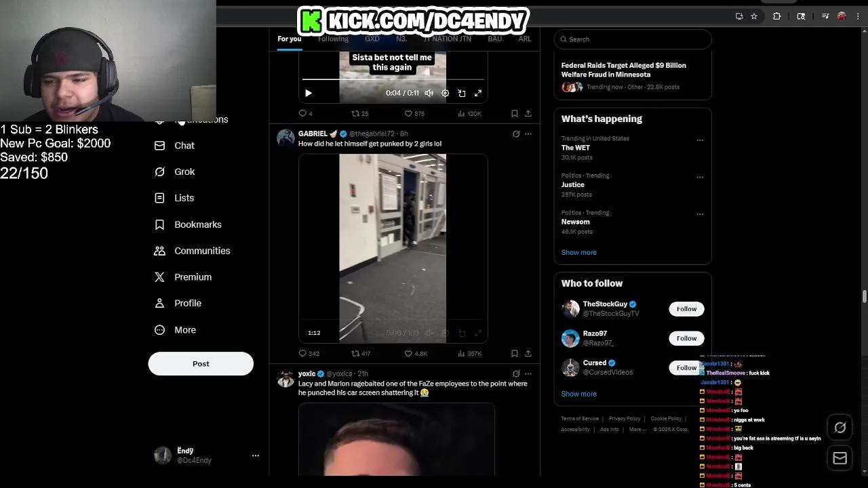Image resolution: width=868 pixels, height=488 pixels.
Task: Open more options for Newsom trend
Action: [x=700, y=214]
